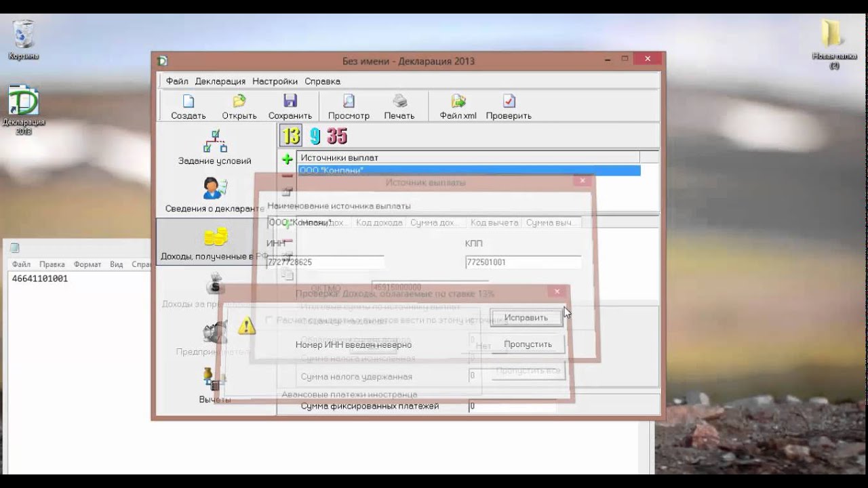The height and width of the screenshot is (488, 868).
Task: Select the 13 percent rate icon
Action: point(291,136)
